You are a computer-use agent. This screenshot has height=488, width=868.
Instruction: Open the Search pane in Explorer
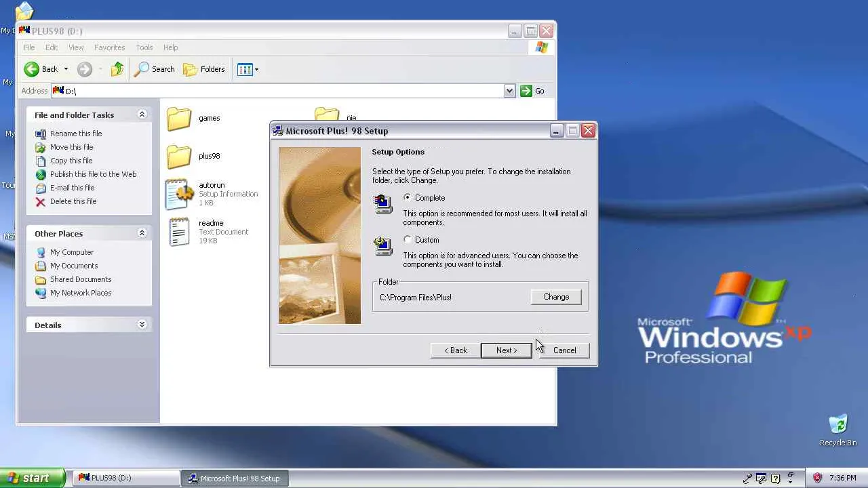[x=155, y=69]
